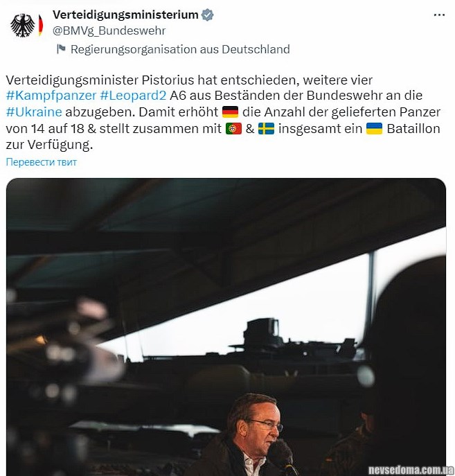The width and height of the screenshot is (455, 476).
Task: Open the attached tweet photo
Action: point(226,327)
